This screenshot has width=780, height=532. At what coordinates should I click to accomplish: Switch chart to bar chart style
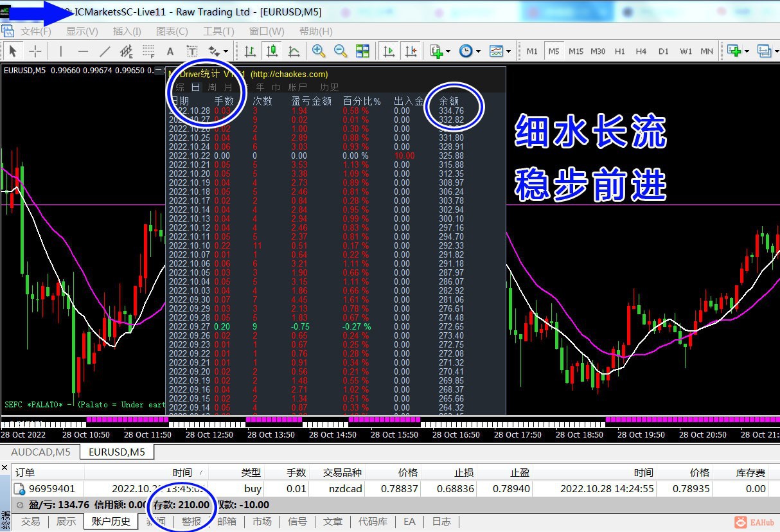[251, 51]
